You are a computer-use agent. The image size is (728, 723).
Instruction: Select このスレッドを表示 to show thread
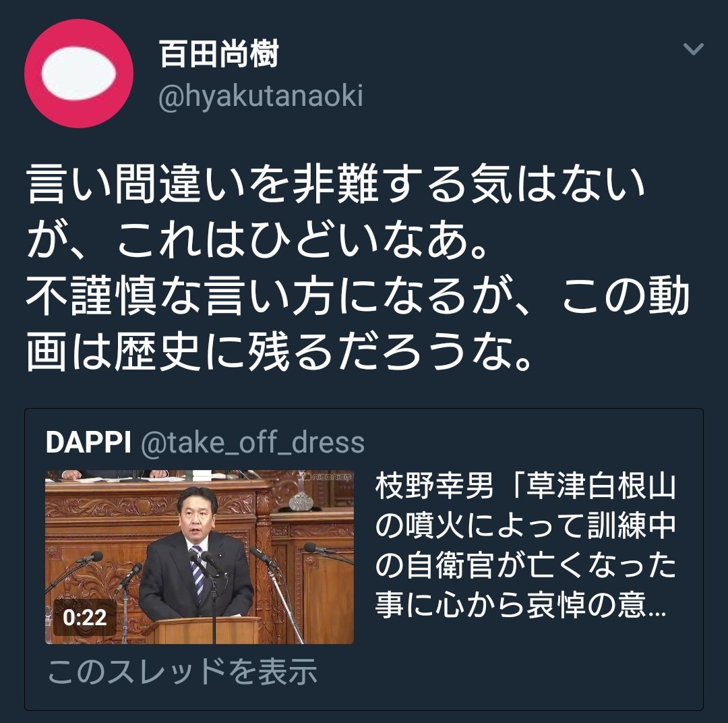pos(183,672)
